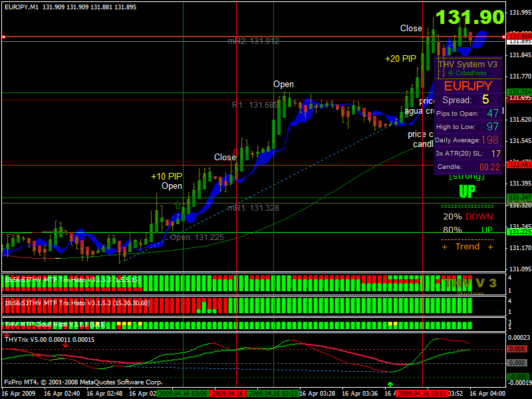
Task: Select the mR2: 131.912 pivot label
Action: coord(253,41)
